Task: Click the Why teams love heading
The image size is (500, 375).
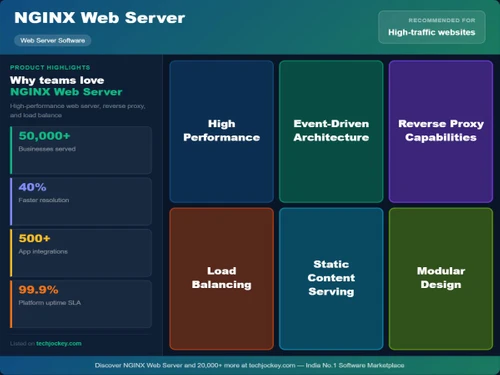Action: tap(57, 80)
